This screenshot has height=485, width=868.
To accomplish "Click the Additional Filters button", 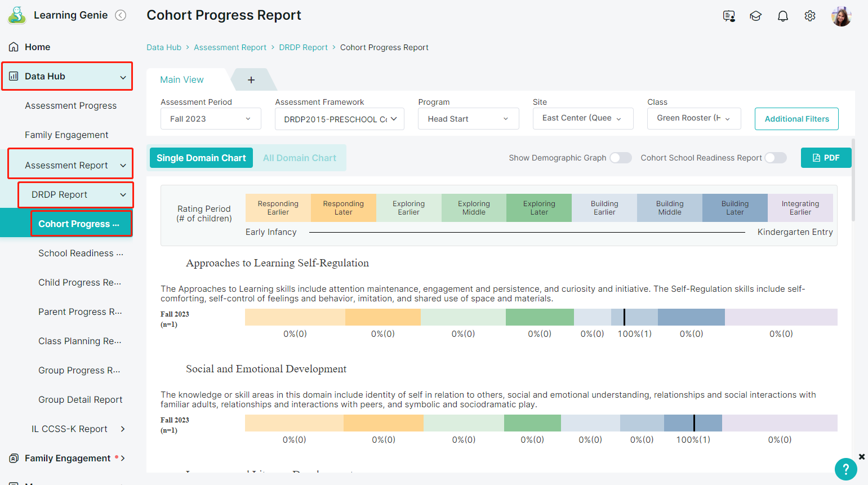I will tap(796, 119).
